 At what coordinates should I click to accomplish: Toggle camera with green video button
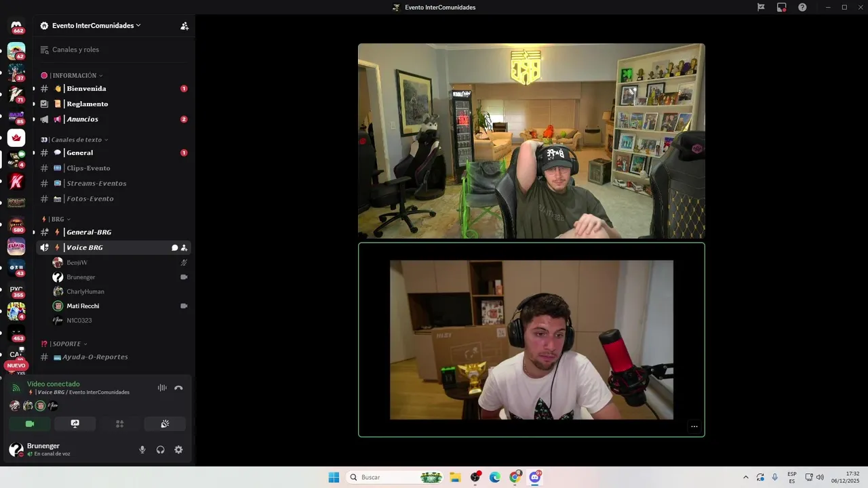tap(30, 424)
